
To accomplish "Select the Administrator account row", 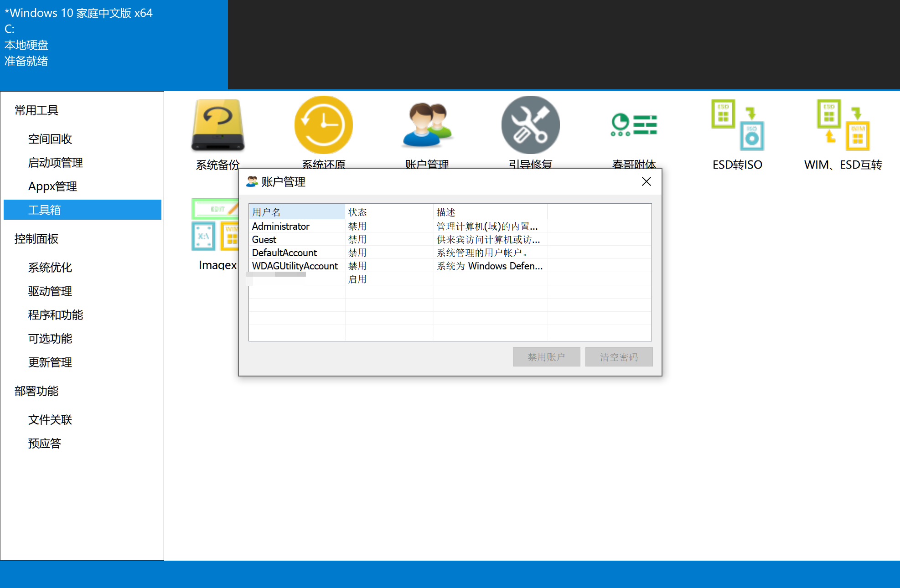I will click(x=281, y=227).
